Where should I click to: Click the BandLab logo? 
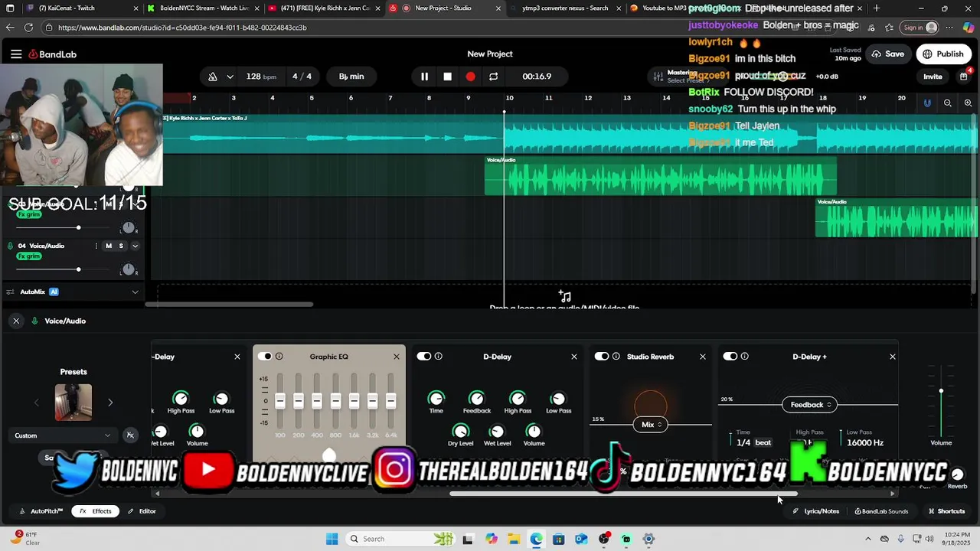point(53,54)
